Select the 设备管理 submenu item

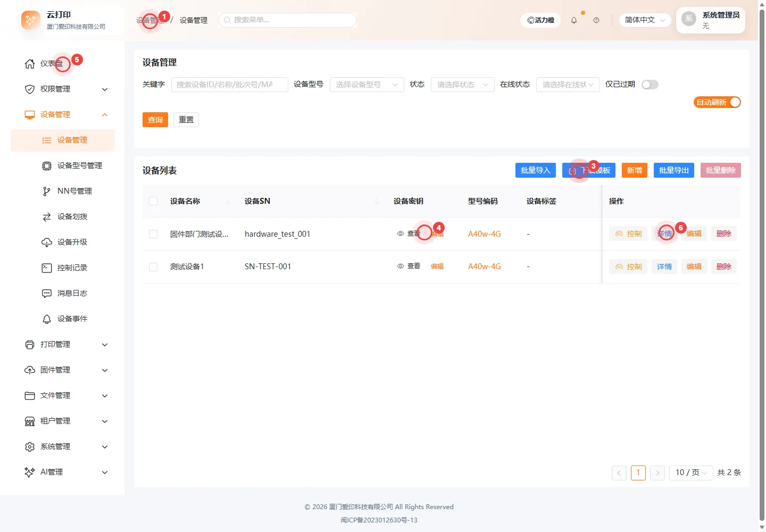pyautogui.click(x=63, y=140)
